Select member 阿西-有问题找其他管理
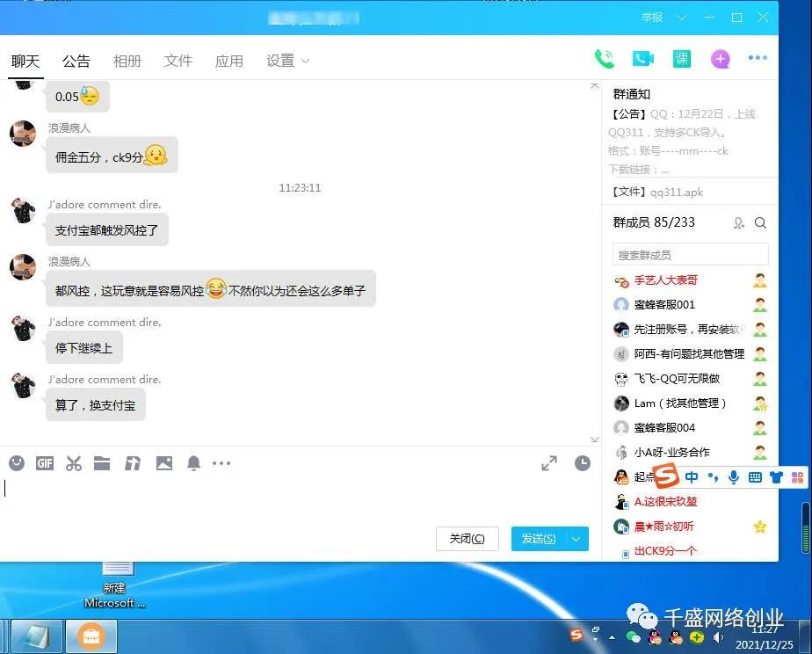This screenshot has height=654, width=812. tap(690, 354)
